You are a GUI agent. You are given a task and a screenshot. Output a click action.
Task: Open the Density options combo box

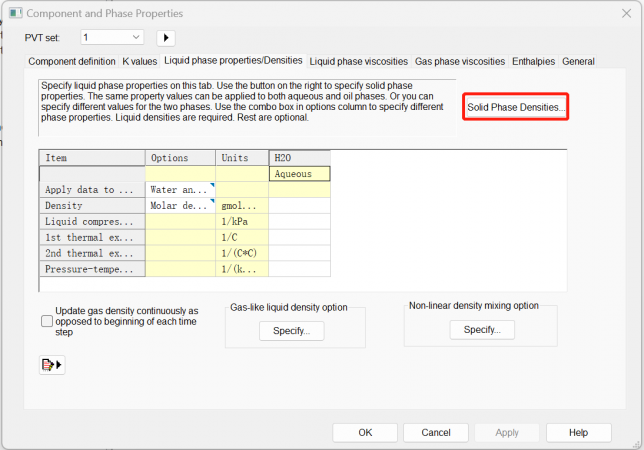click(x=180, y=205)
